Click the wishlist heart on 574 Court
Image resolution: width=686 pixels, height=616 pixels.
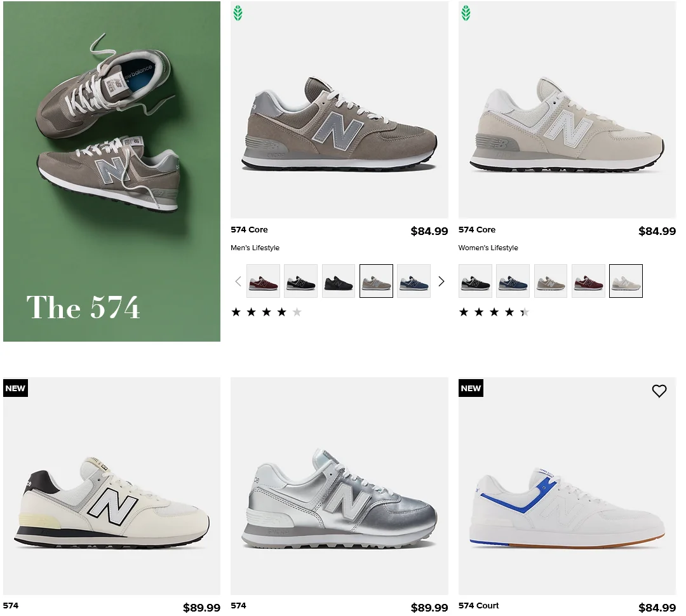[x=659, y=391]
